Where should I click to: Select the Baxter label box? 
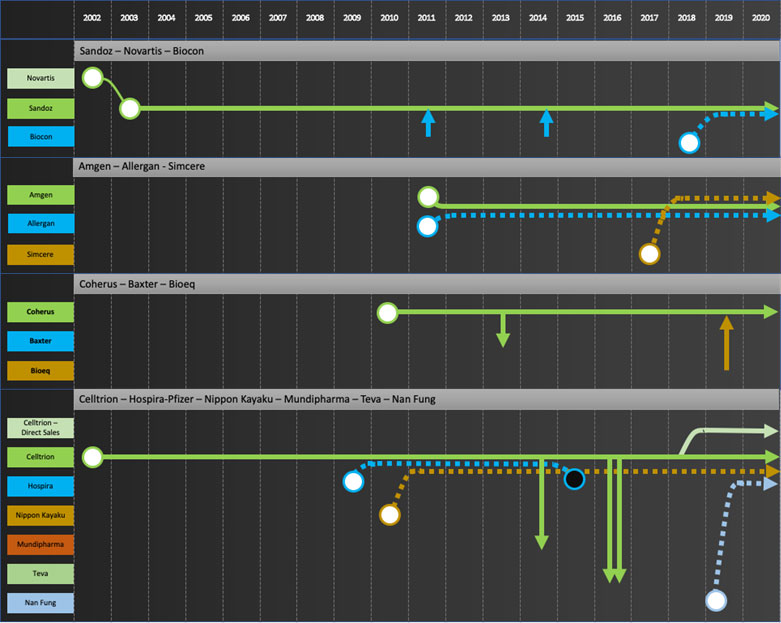41,341
